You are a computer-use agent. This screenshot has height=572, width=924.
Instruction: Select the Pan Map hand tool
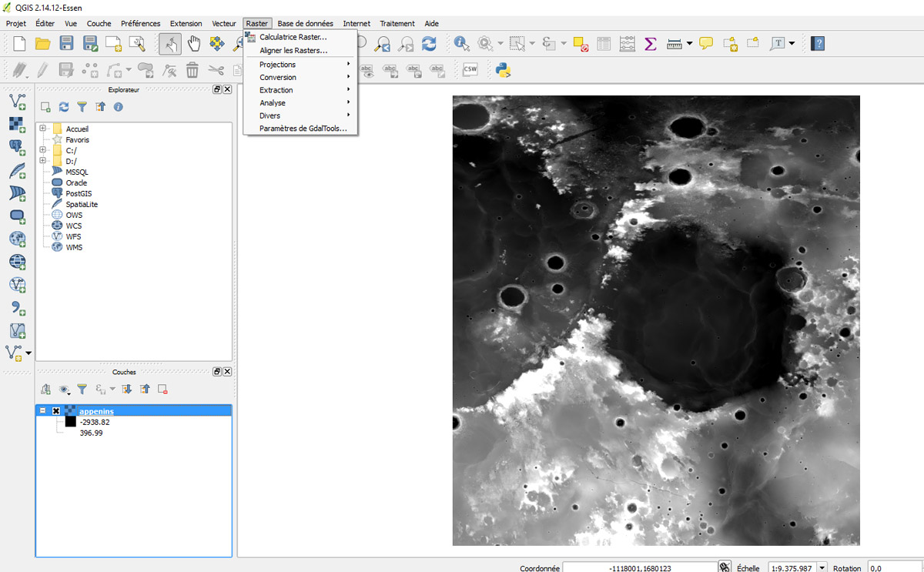click(x=193, y=44)
